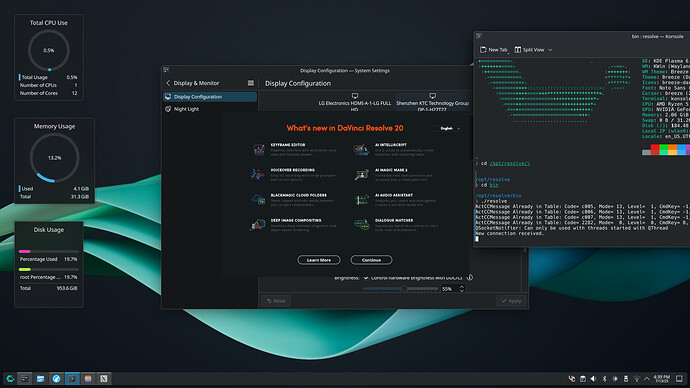Click the red color block in Konsole
The width and height of the screenshot is (690, 388).
coord(655,150)
